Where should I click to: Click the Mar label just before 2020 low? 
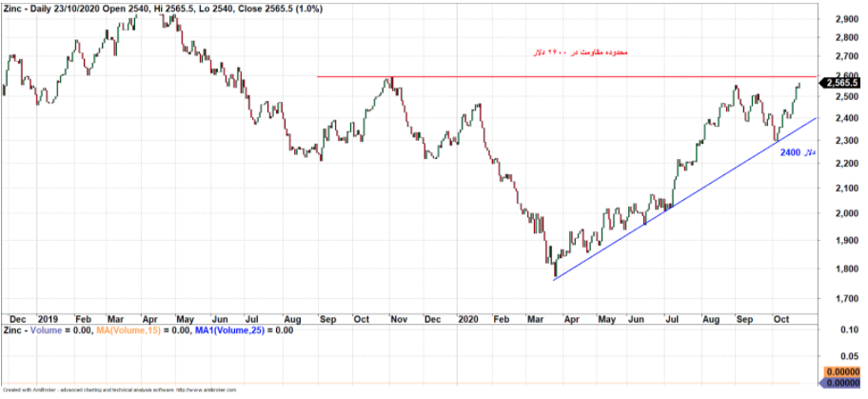(535, 316)
